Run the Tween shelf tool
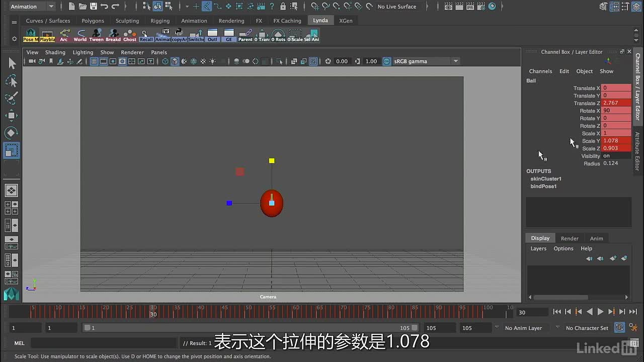 click(97, 35)
